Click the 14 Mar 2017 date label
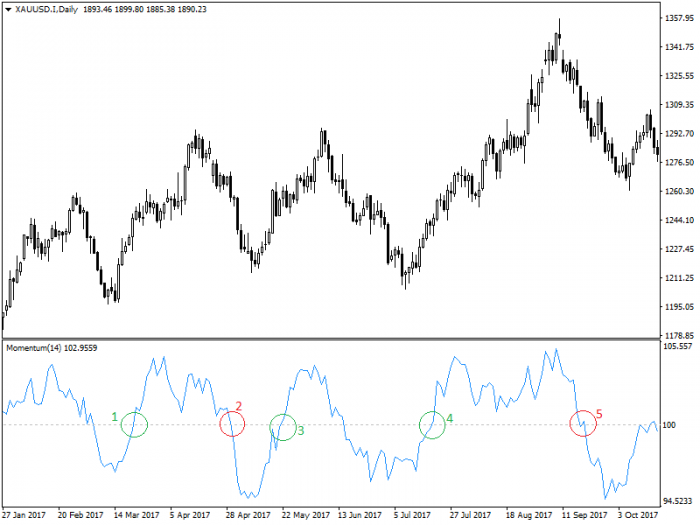The width and height of the screenshot is (700, 525). pos(136,515)
